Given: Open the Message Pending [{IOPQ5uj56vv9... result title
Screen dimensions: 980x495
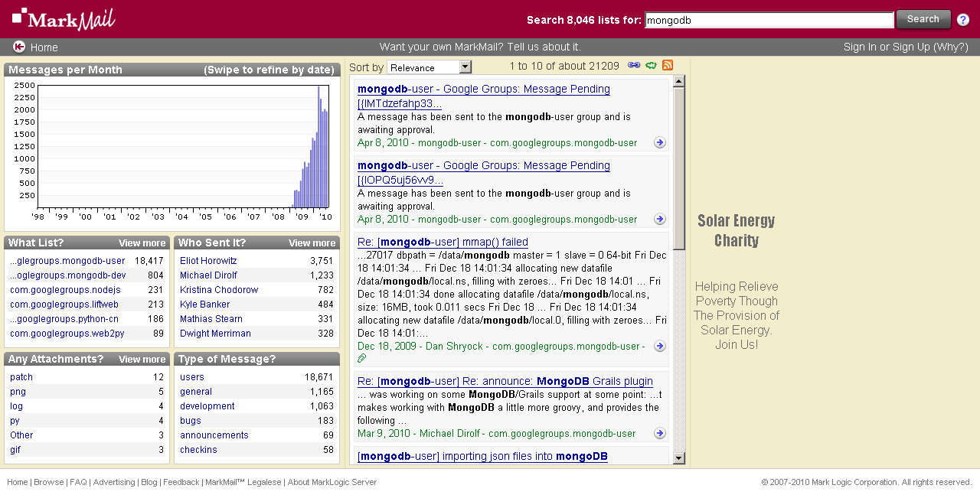Looking at the screenshot, I should coord(484,173).
